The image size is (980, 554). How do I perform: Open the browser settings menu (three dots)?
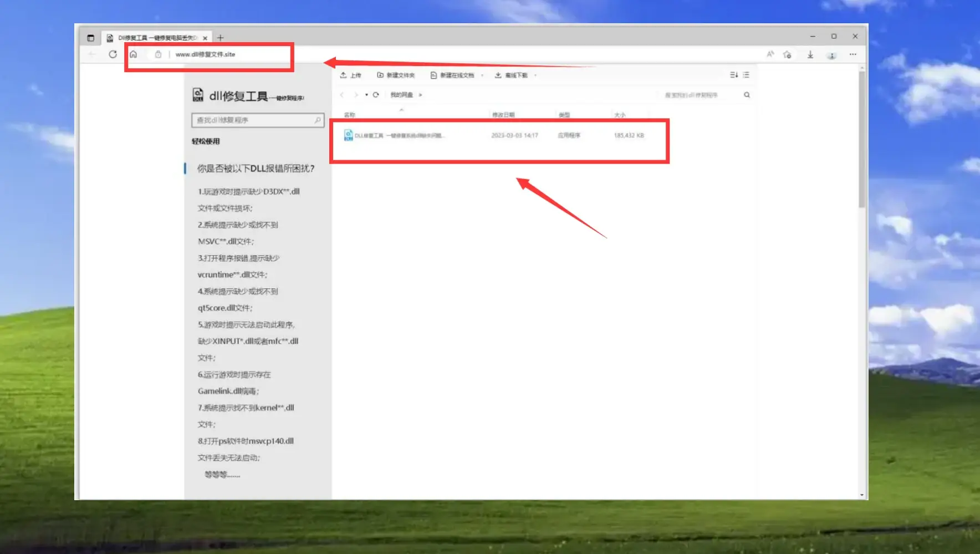coord(853,54)
